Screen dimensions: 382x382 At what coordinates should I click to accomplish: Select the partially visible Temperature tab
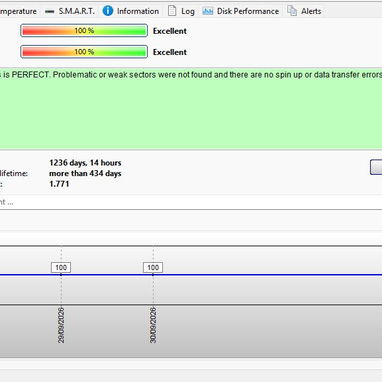18,11
